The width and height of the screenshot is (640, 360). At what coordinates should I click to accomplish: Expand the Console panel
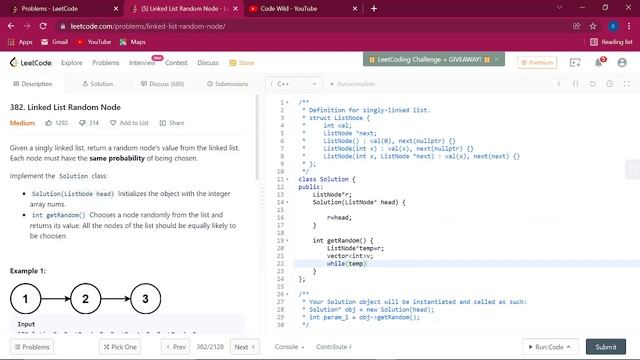(x=289, y=347)
